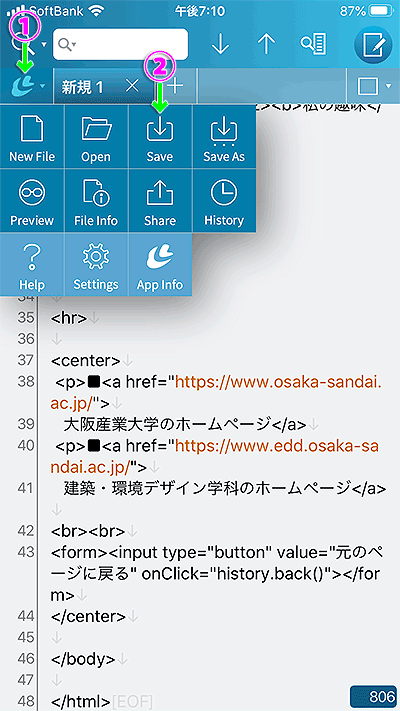Image resolution: width=400 pixels, height=711 pixels.
Task: Show App Info
Action: pyautogui.click(x=160, y=265)
